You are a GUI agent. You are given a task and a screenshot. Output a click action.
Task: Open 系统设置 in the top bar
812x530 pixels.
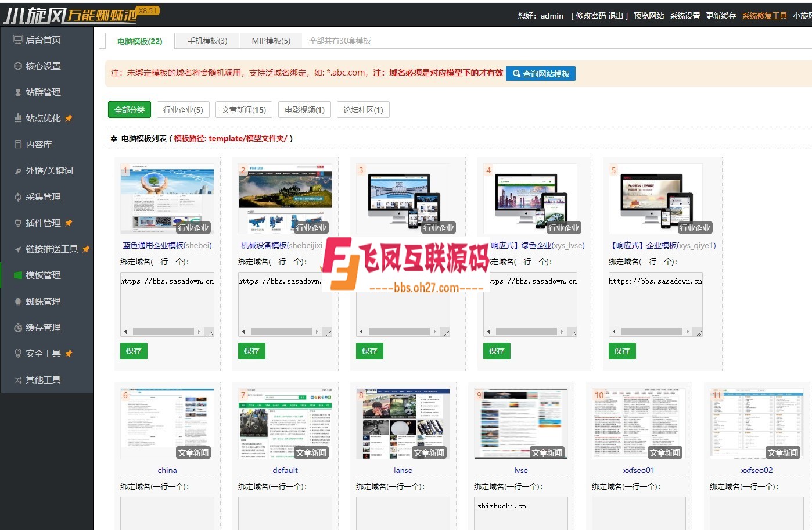coord(685,16)
